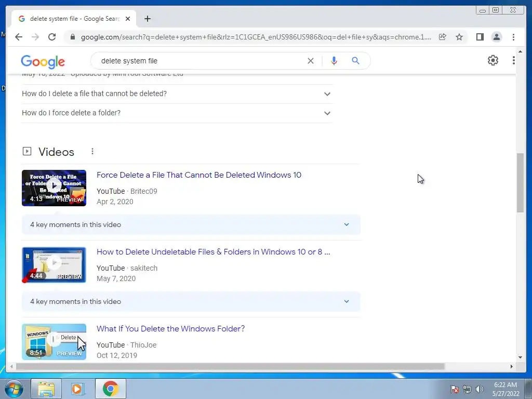The width and height of the screenshot is (532, 399).
Task: Play the sakitech video thumbnail
Action: 54,265
